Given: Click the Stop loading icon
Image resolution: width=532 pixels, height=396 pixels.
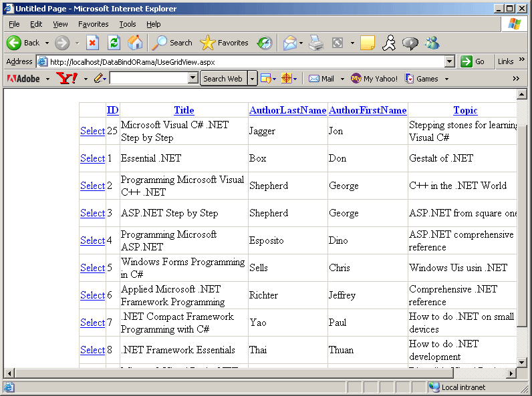Looking at the screenshot, I should click(93, 43).
